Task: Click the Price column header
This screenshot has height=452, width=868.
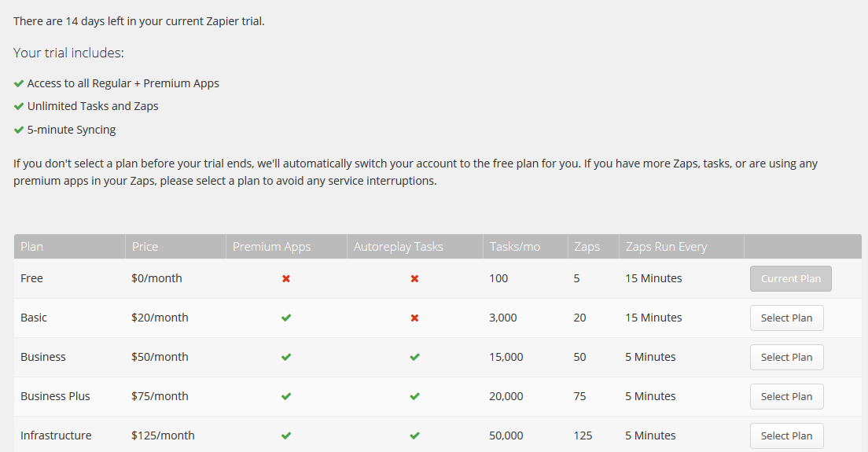Action: pos(145,247)
